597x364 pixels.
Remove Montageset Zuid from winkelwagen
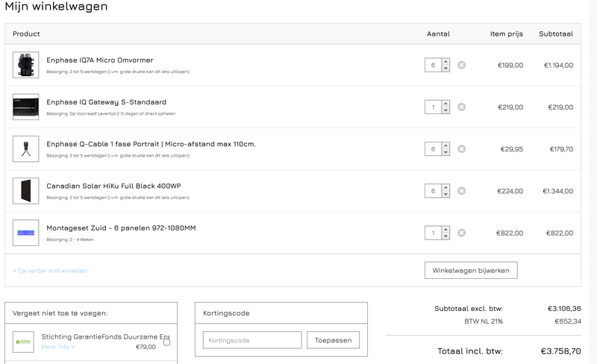(461, 233)
